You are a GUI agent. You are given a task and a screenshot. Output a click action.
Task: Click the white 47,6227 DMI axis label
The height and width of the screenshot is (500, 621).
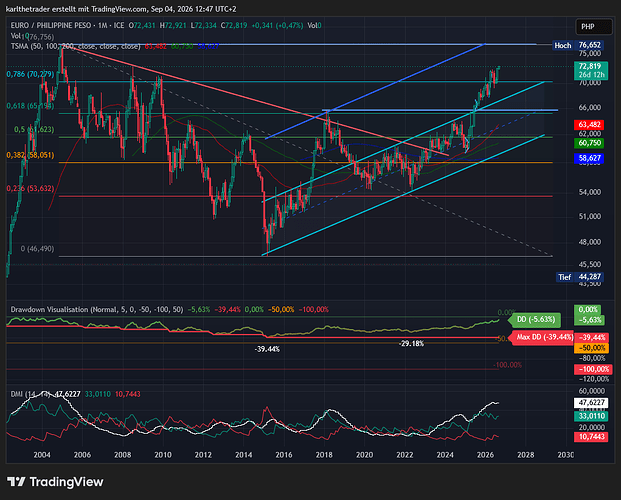pyautogui.click(x=591, y=403)
